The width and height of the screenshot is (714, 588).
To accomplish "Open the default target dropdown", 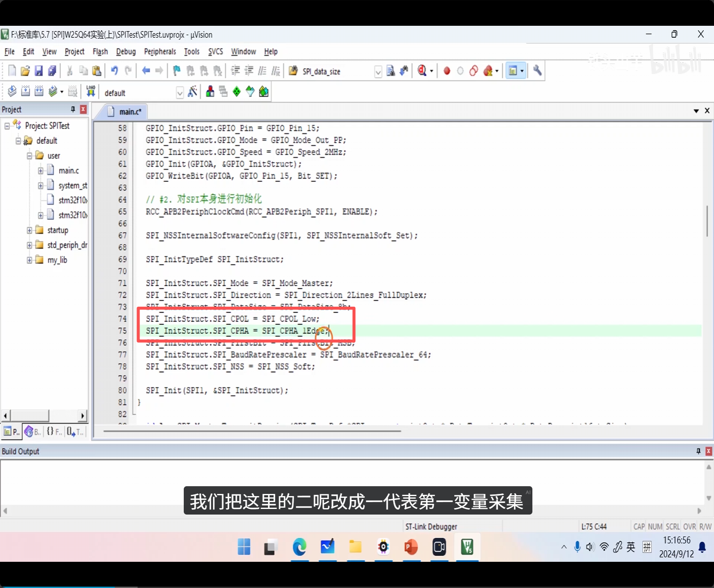I will click(180, 93).
